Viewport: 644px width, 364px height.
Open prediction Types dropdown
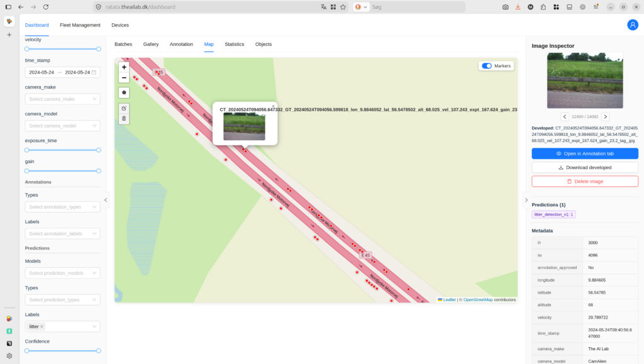tap(62, 300)
